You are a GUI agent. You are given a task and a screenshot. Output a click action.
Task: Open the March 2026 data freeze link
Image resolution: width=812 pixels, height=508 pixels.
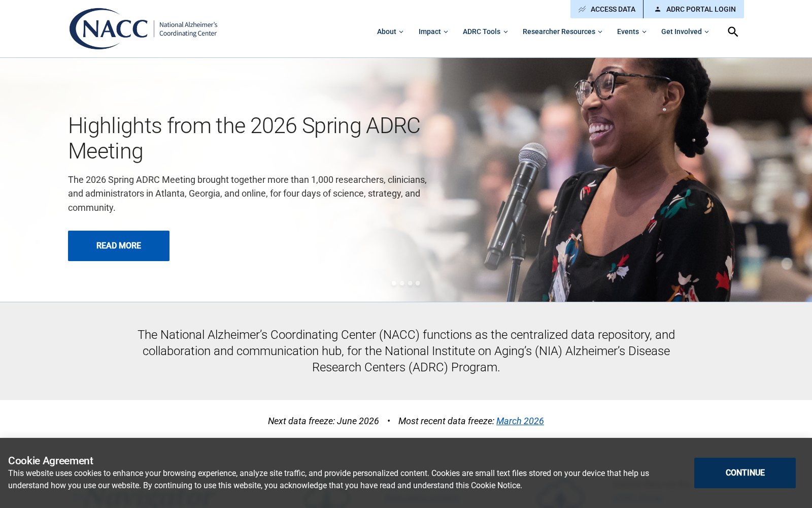(520, 421)
